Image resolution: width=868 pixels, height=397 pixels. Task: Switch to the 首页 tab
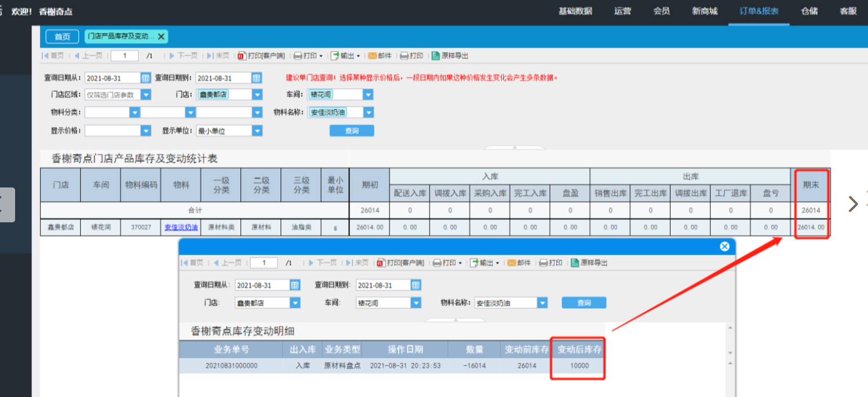(x=62, y=37)
